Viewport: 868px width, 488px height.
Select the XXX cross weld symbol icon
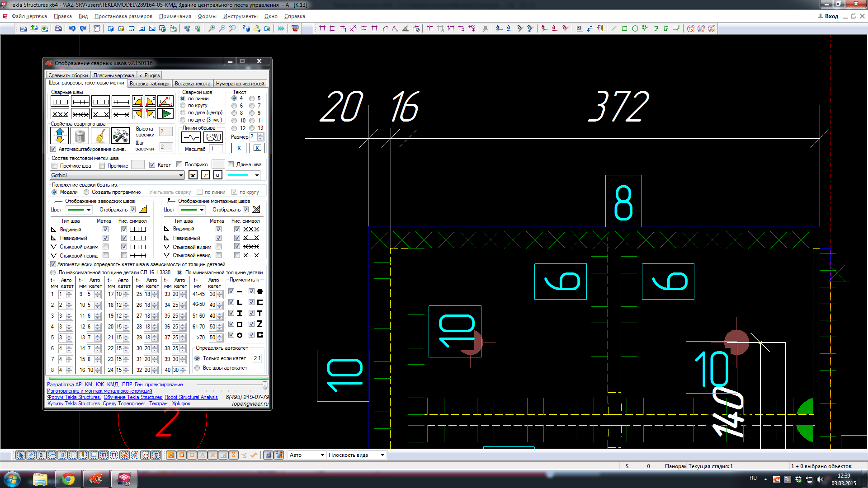pyautogui.click(x=60, y=114)
